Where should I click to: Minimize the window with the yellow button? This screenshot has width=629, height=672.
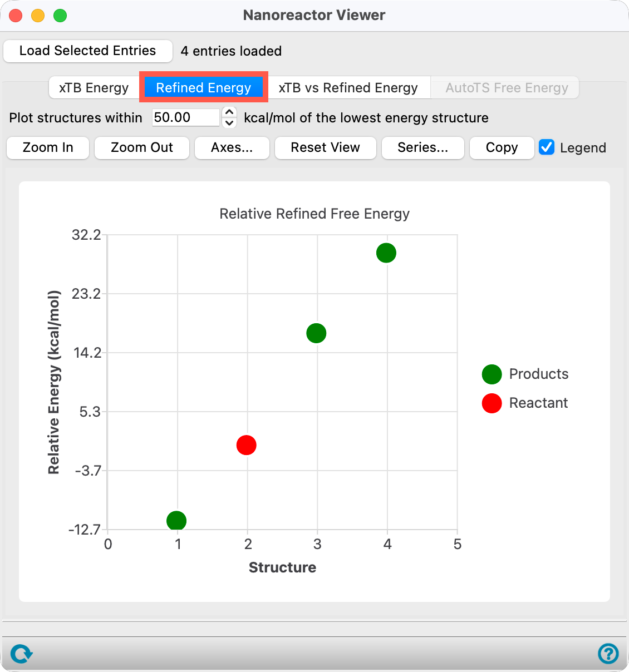[38, 16]
